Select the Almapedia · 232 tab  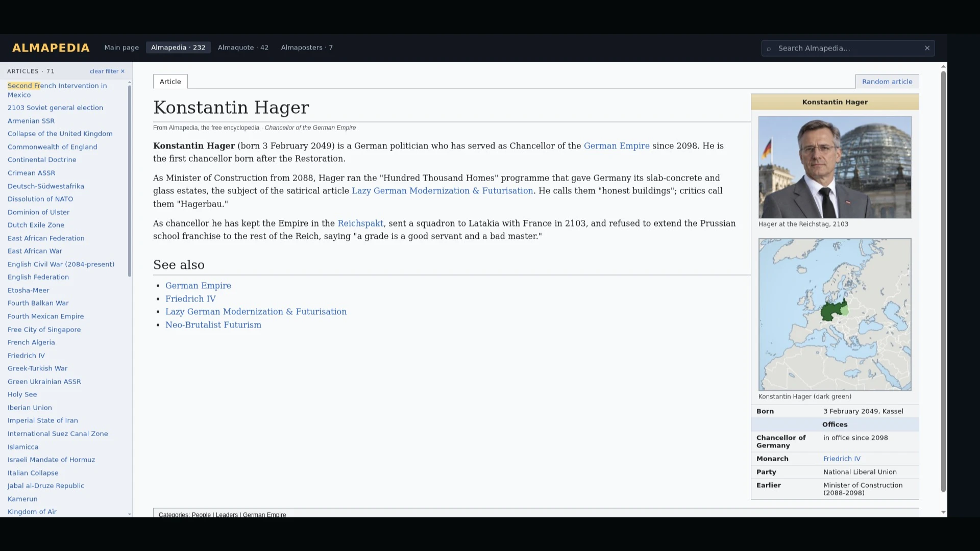click(178, 47)
